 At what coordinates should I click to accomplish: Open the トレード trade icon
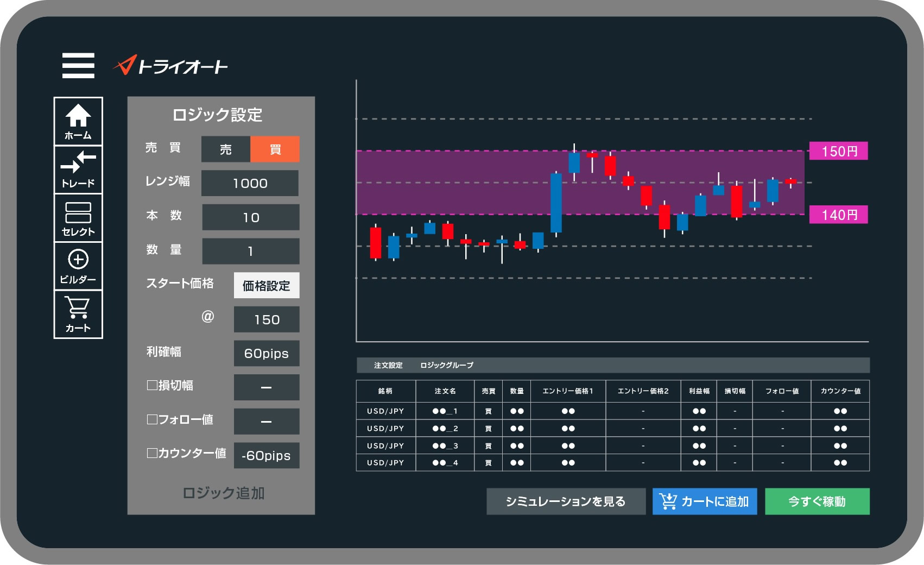pos(78,169)
